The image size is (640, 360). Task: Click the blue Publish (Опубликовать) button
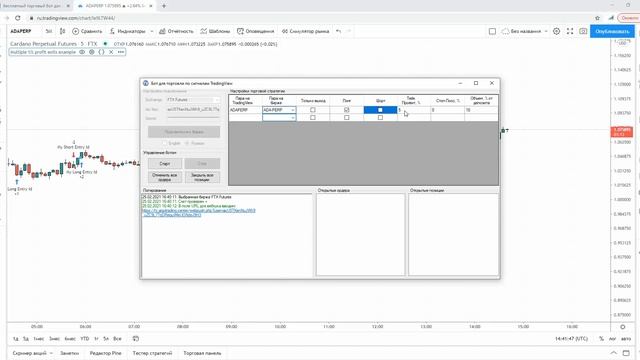pos(612,31)
